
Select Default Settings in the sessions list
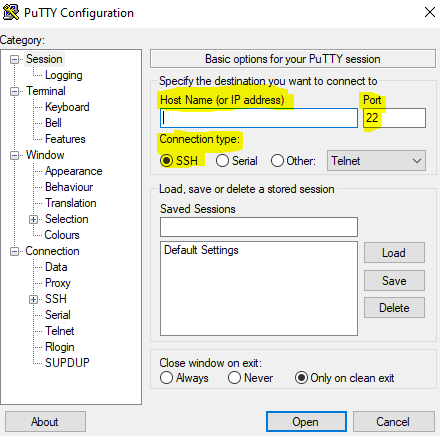pyautogui.click(x=201, y=250)
